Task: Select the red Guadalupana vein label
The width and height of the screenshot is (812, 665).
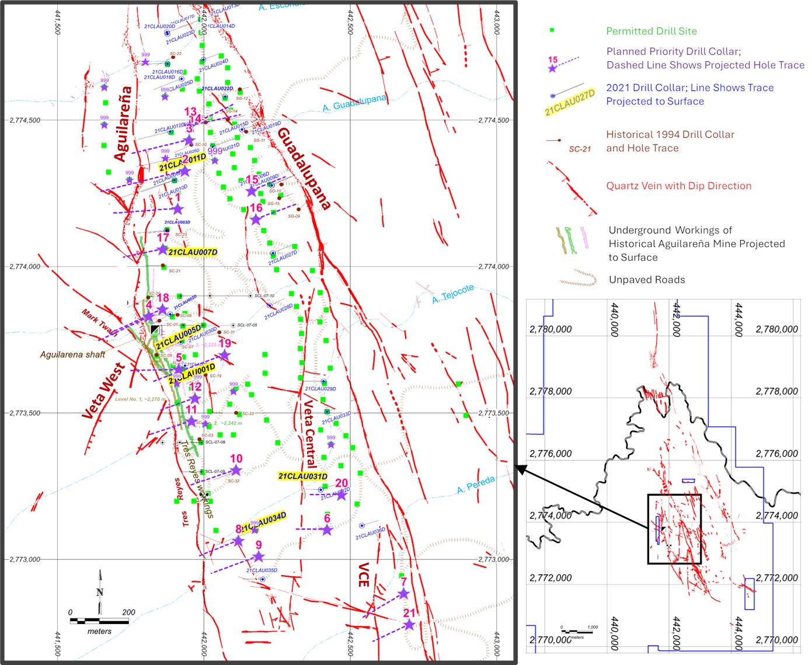Action: (x=304, y=169)
